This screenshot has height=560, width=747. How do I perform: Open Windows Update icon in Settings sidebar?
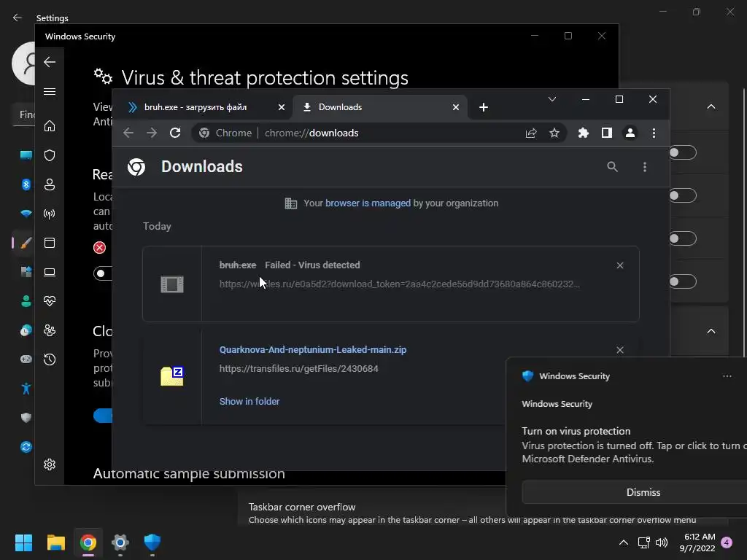26,447
